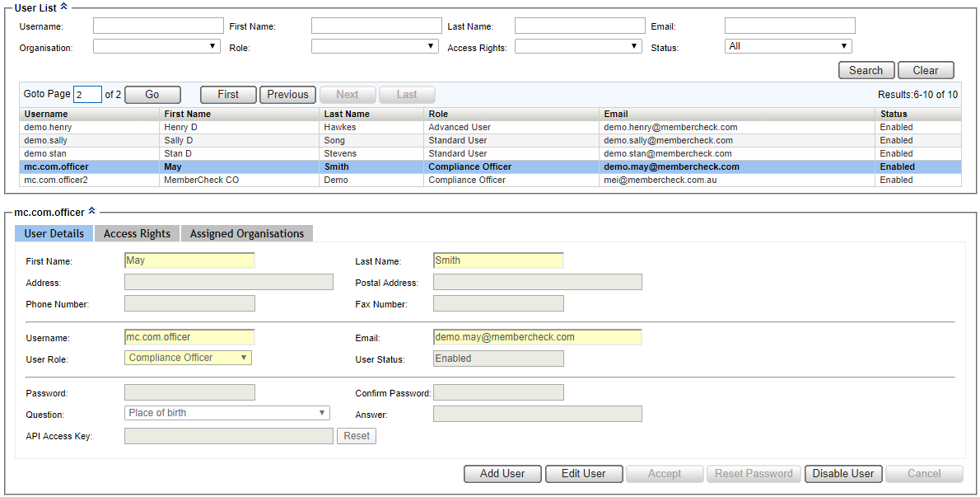The height and width of the screenshot is (497, 980).
Task: Click the Cancel button
Action: pos(924,474)
